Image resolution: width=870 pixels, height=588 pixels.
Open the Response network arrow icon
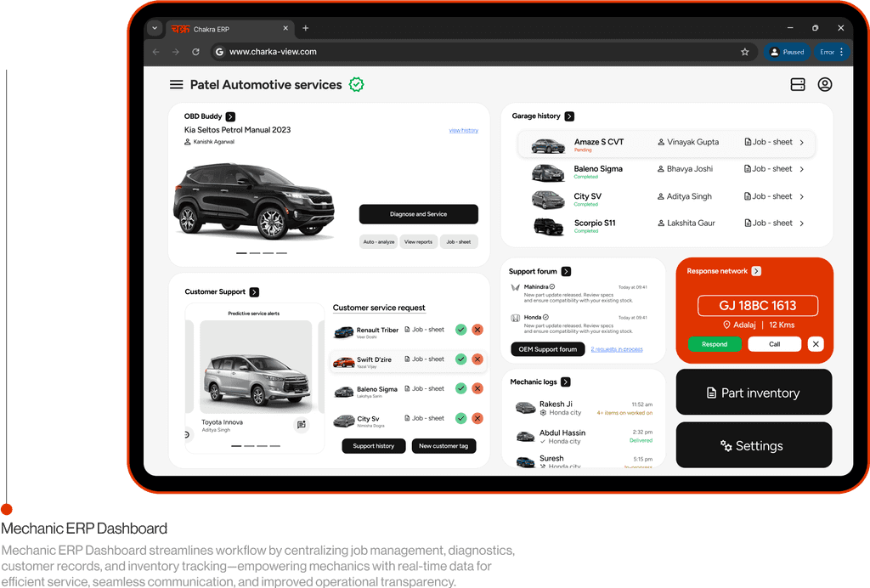[x=756, y=271]
